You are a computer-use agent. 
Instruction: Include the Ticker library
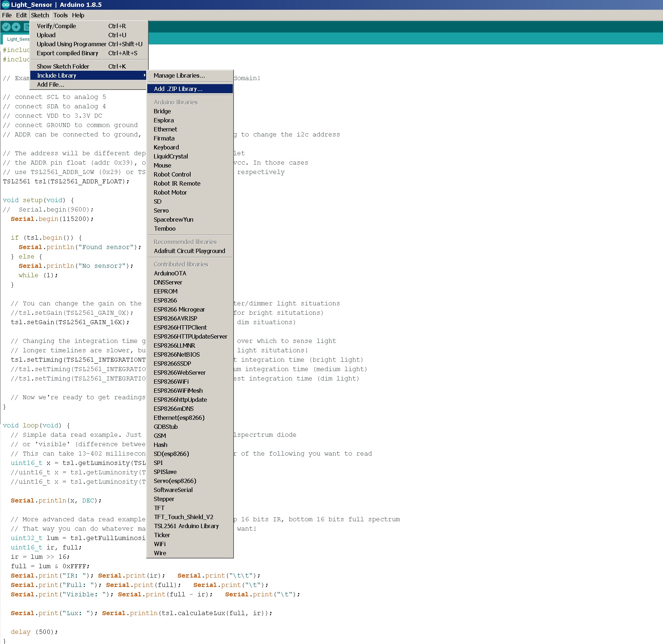tap(190, 535)
